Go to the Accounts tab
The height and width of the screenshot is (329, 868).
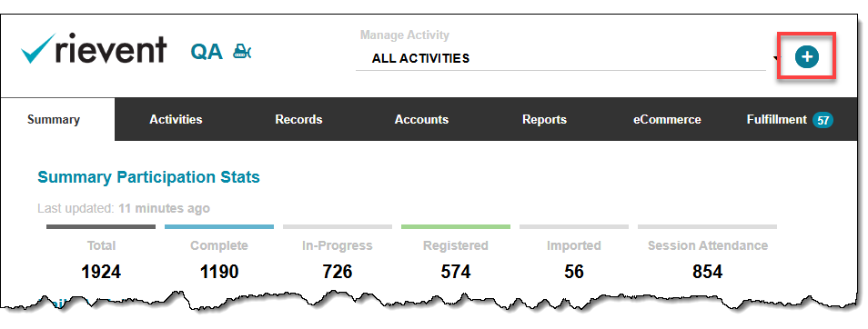coord(421,119)
